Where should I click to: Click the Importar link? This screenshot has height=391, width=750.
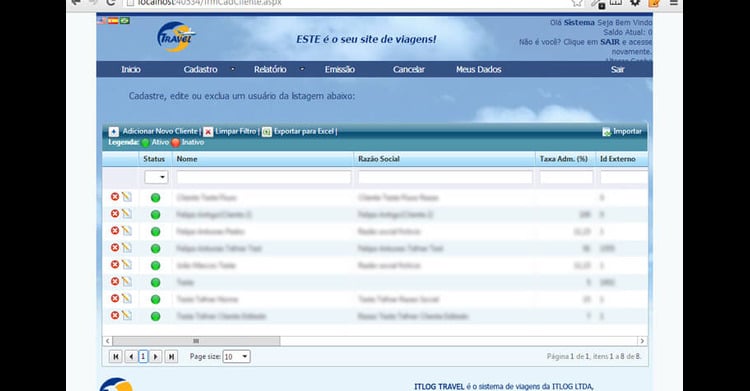(x=628, y=131)
